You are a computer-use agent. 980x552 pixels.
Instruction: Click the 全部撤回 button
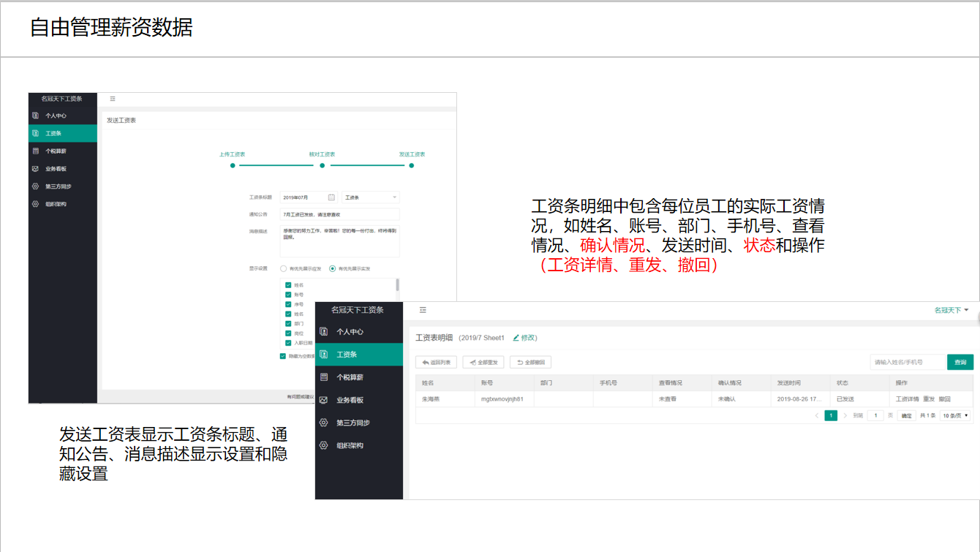(530, 362)
